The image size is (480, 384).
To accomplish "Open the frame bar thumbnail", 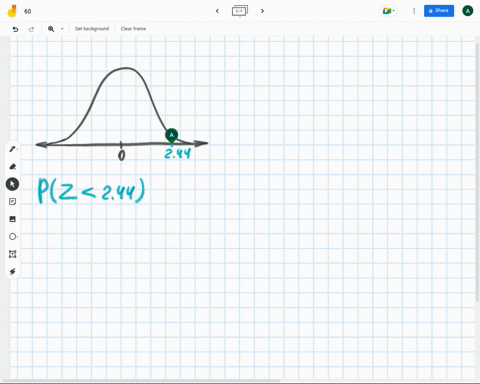I will point(240,11).
